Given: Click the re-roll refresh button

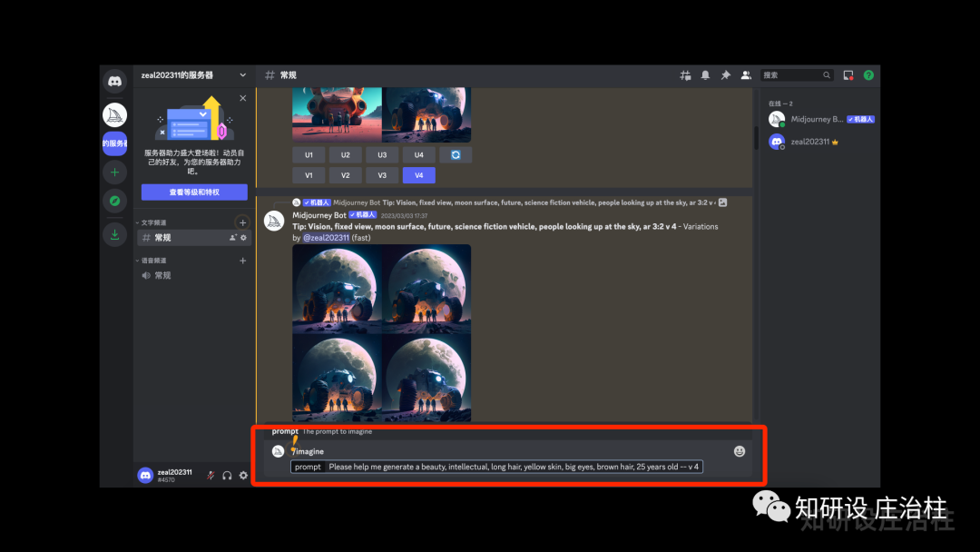Looking at the screenshot, I should click(x=456, y=155).
